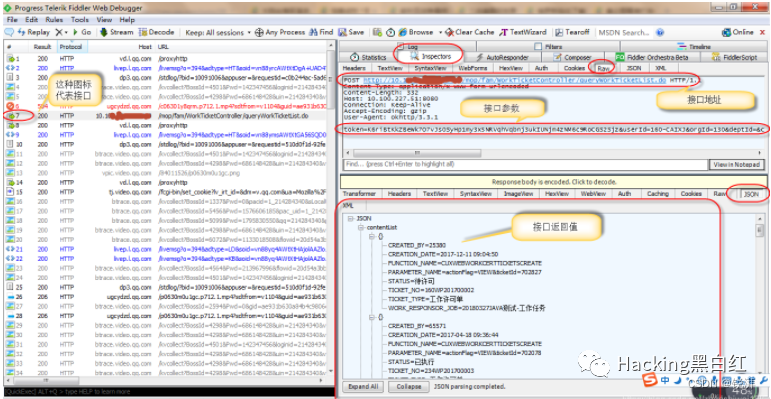Toggle Decode in the toolbar
771x399 pixels.
156,32
